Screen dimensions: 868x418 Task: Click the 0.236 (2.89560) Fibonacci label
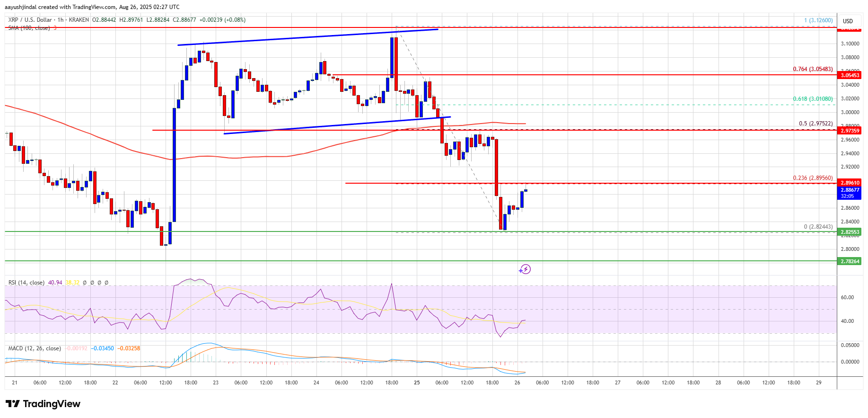pos(813,178)
